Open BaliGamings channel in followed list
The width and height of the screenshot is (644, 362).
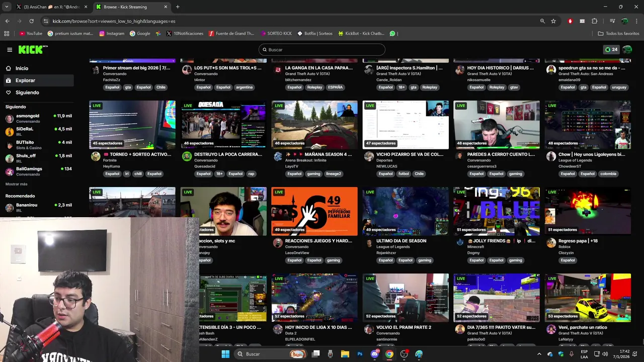click(x=39, y=171)
